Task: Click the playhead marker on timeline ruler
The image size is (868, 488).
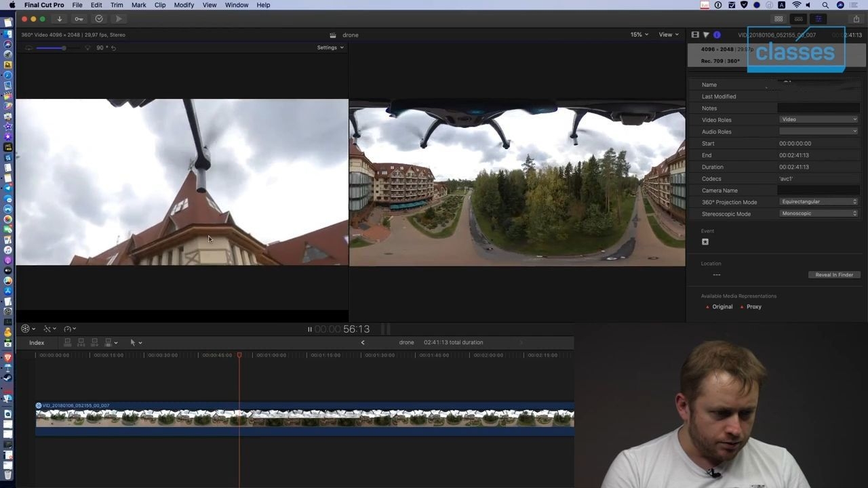Action: pyautogui.click(x=239, y=355)
